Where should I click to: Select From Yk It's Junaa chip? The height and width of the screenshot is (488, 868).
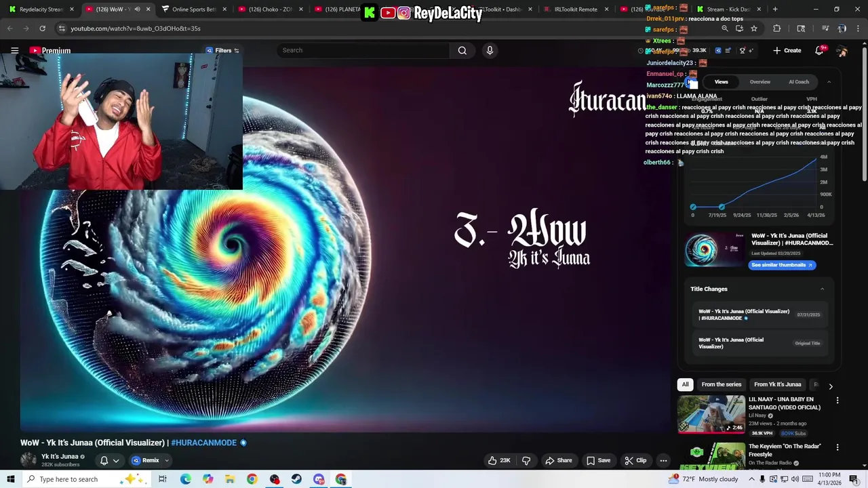(777, 384)
